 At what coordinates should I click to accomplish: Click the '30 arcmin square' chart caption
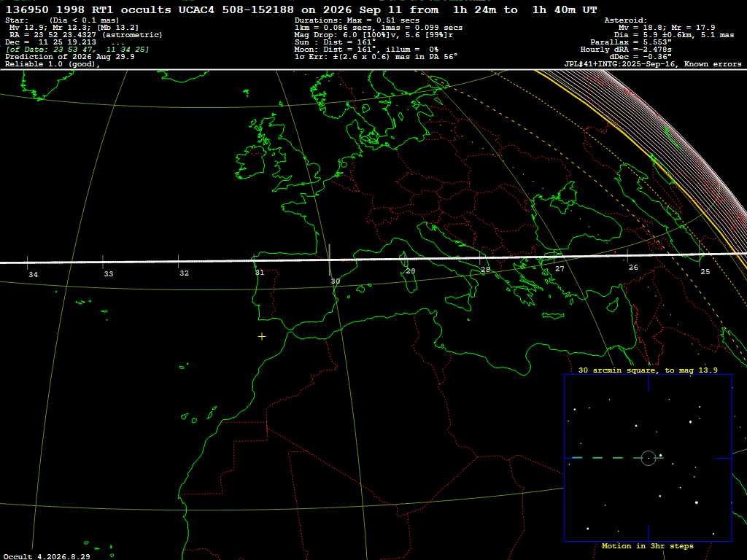pyautogui.click(x=648, y=370)
